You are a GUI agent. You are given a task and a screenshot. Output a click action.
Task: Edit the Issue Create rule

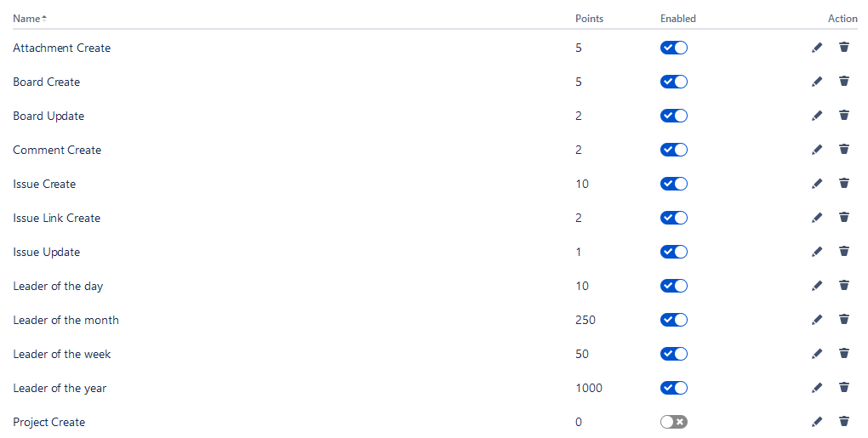[817, 184]
